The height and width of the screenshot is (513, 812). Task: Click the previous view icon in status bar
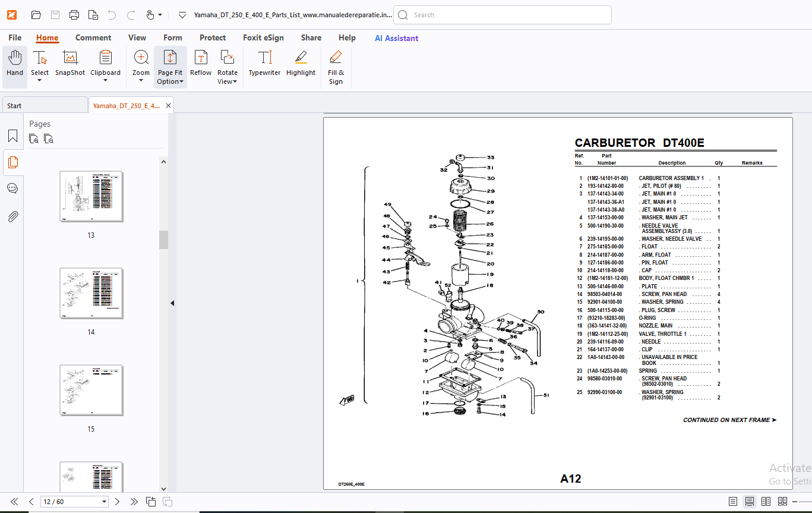point(151,502)
